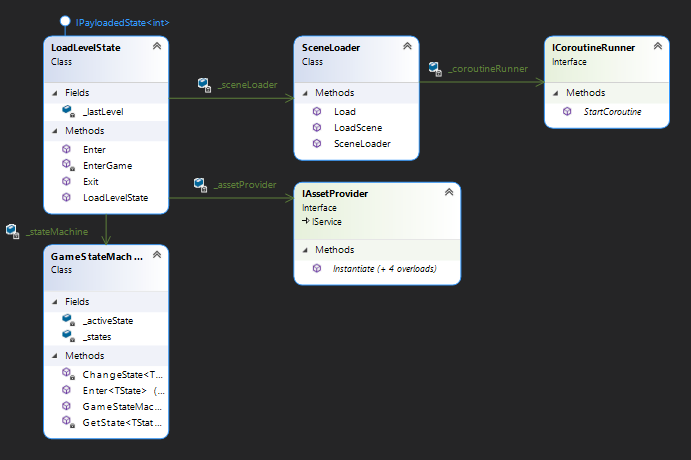Click the Enter<TState> method icon

[66, 390]
